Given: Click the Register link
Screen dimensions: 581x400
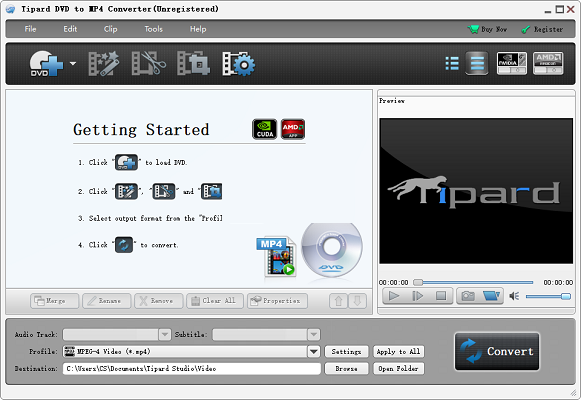Looking at the screenshot, I should [x=542, y=29].
